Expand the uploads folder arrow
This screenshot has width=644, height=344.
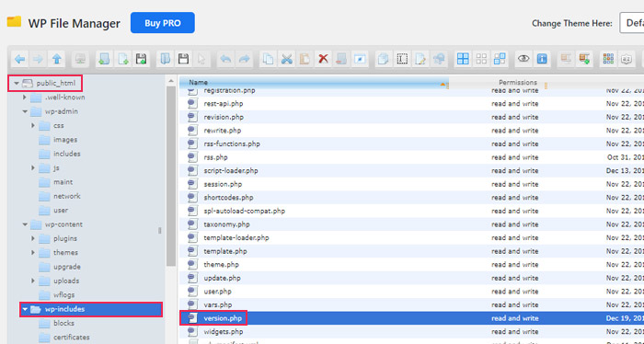tap(33, 281)
